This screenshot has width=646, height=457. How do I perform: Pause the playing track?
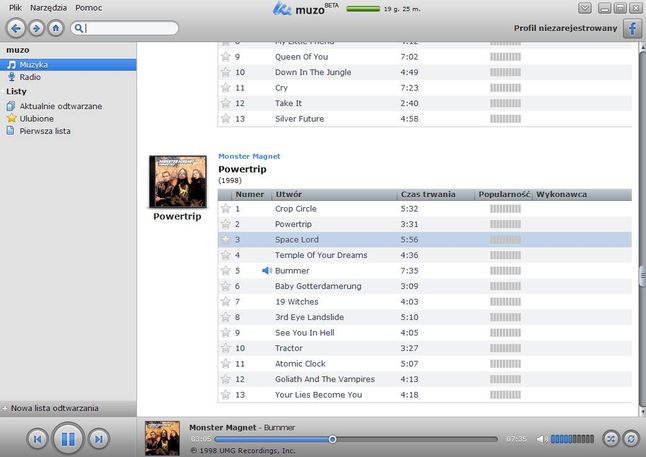68,439
